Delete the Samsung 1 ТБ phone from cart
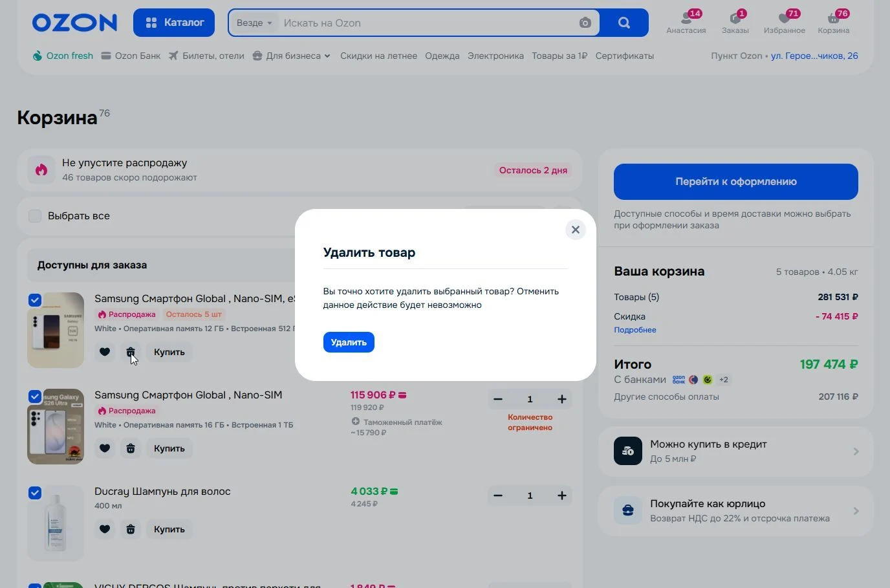 pyautogui.click(x=131, y=448)
